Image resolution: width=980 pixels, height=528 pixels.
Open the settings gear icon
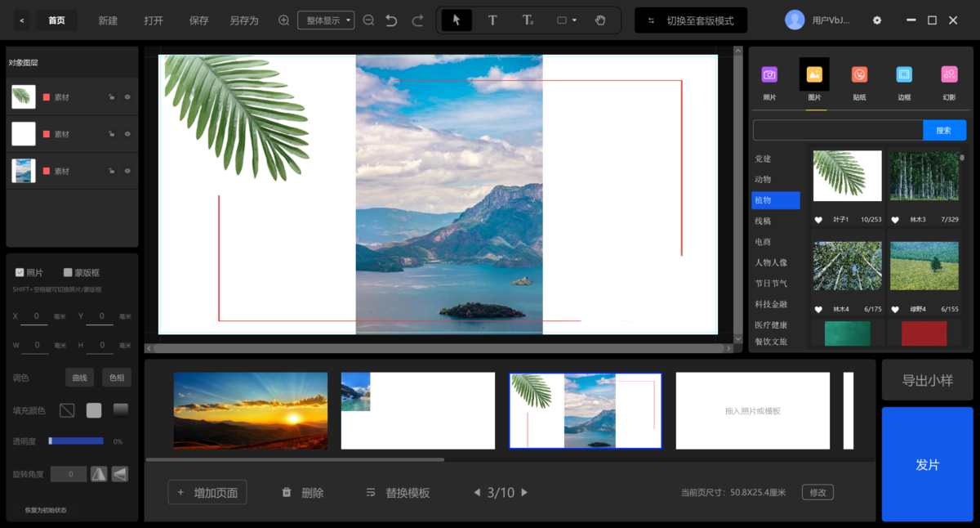tap(877, 20)
